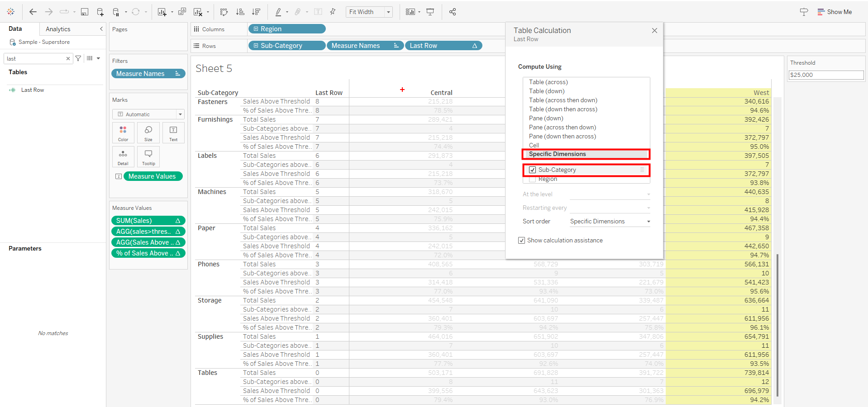The image size is (868, 407).
Task: Click the New Data Source icon
Action: (100, 12)
